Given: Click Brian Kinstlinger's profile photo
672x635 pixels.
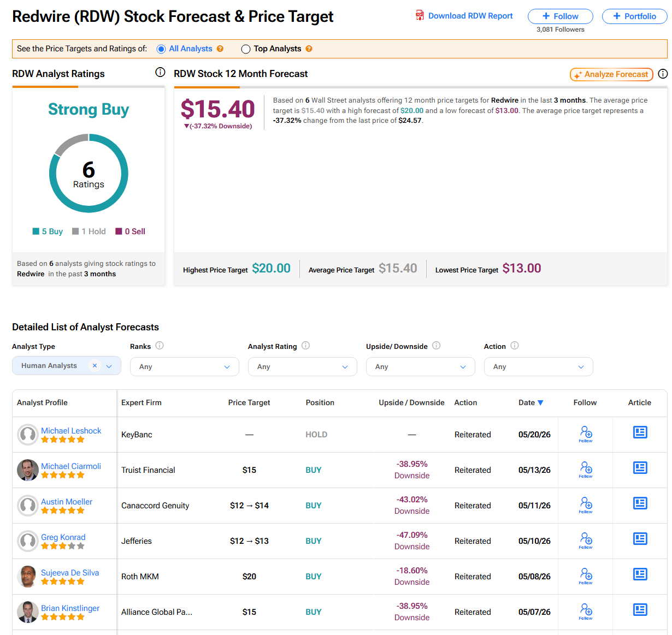Looking at the screenshot, I should coord(28,612).
